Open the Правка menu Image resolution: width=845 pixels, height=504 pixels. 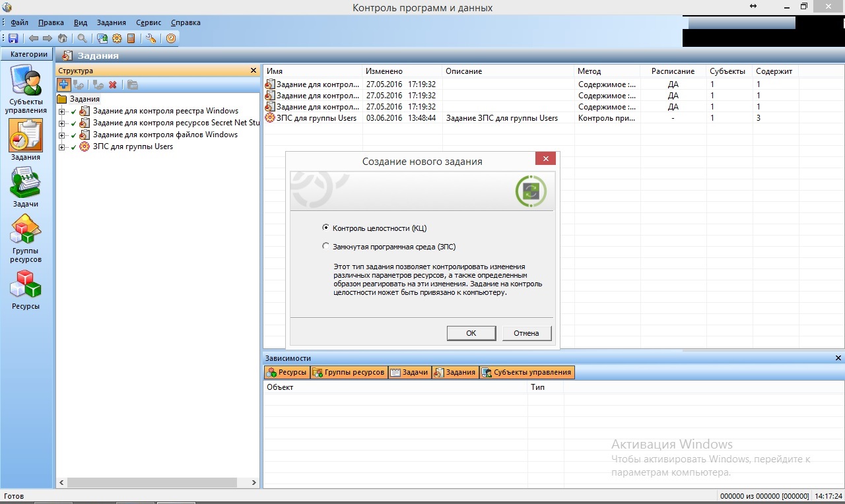[x=51, y=22]
